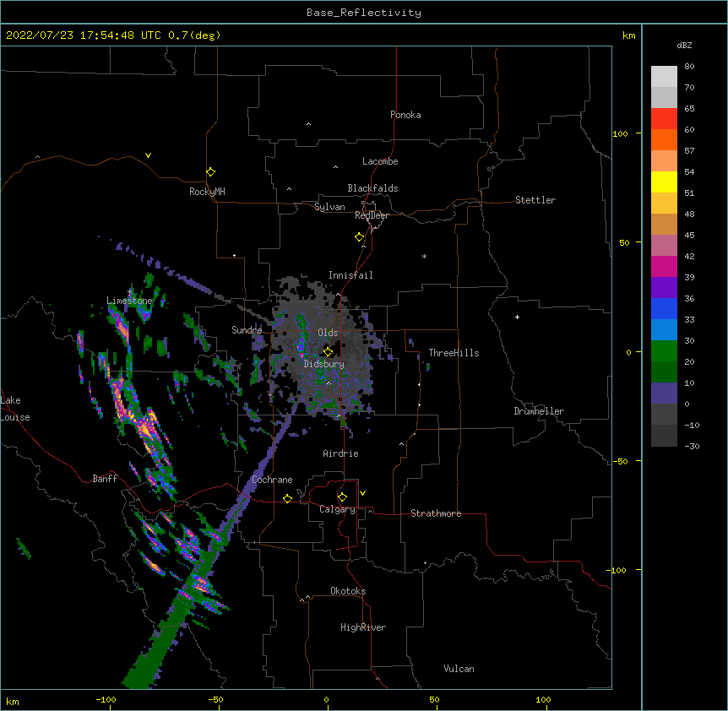This screenshot has height=711, width=728.
Task: Click the Base_Reflectivity title text
Action: coord(364,13)
